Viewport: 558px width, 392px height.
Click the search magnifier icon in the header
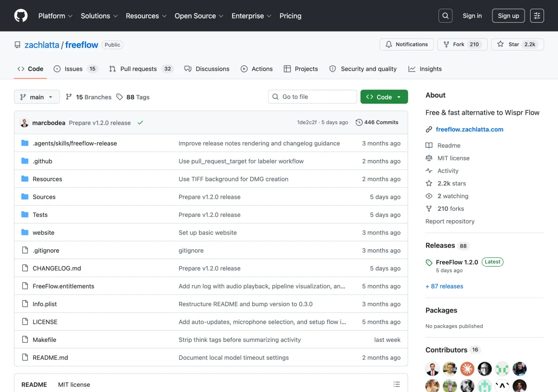[x=445, y=16]
